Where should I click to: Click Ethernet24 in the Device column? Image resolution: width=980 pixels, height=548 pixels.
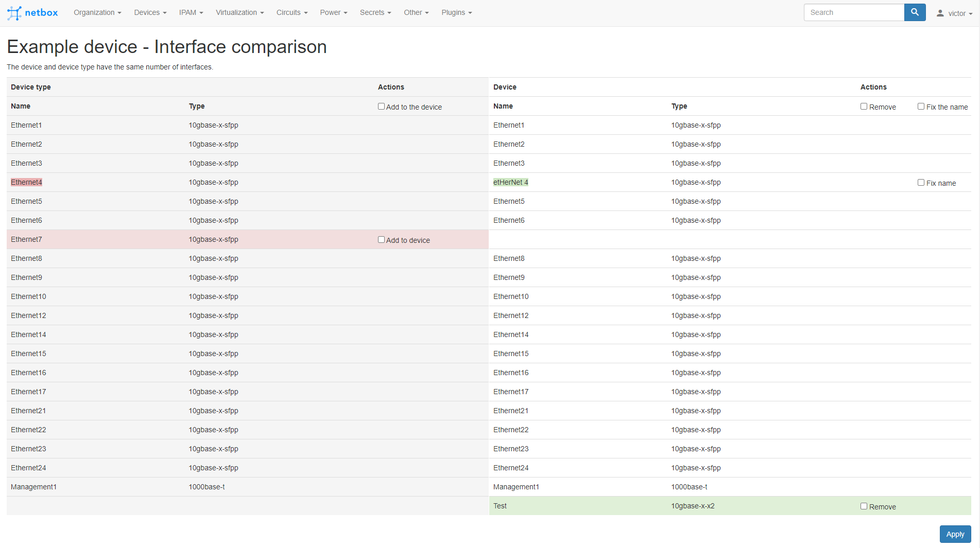click(x=511, y=468)
